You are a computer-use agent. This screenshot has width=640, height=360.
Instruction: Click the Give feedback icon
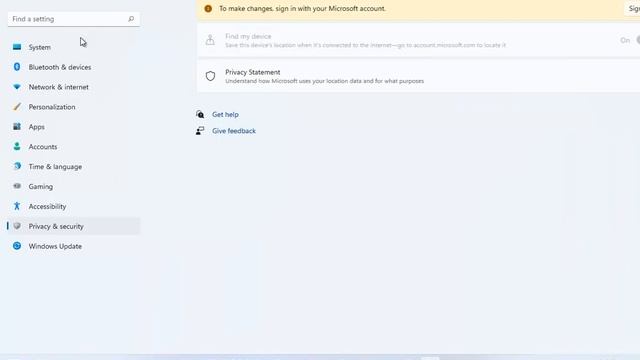tap(200, 131)
